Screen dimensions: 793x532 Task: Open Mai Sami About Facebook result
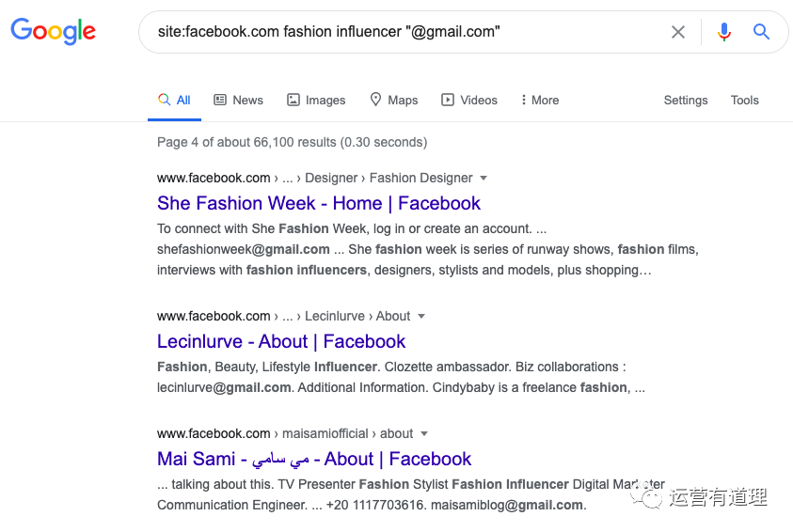coord(314,459)
